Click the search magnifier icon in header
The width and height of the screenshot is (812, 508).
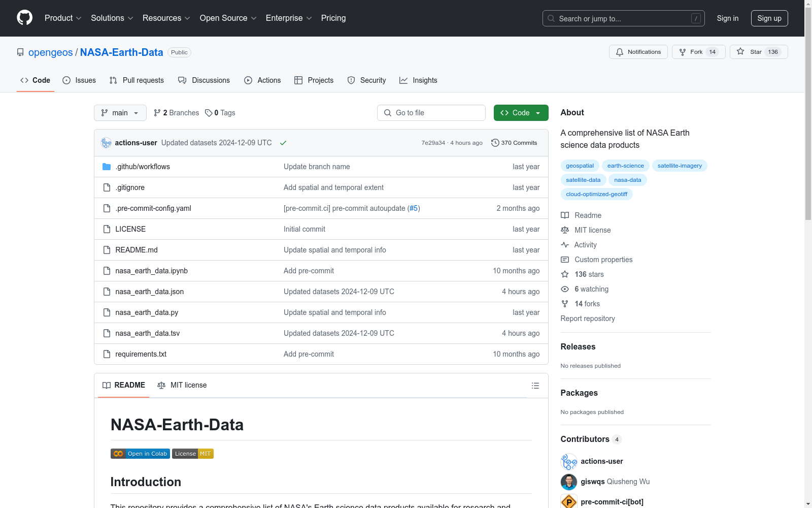click(551, 18)
